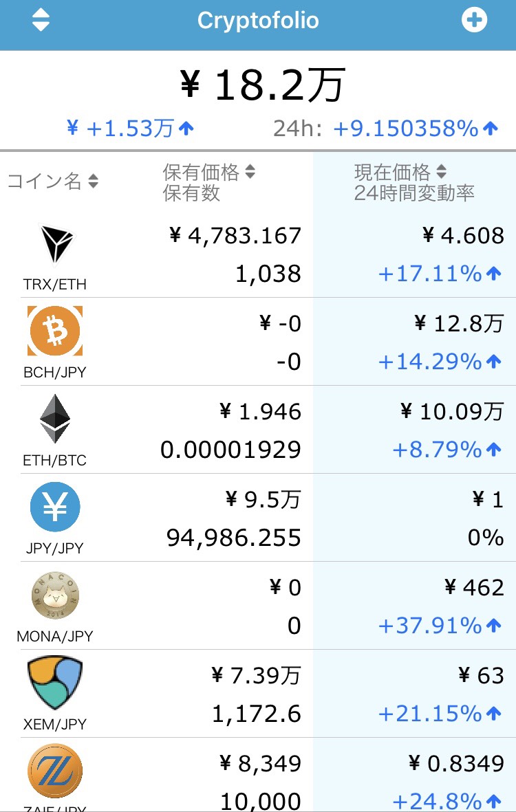
Task: Open the reorder arrows icon in header
Action: coord(41,20)
